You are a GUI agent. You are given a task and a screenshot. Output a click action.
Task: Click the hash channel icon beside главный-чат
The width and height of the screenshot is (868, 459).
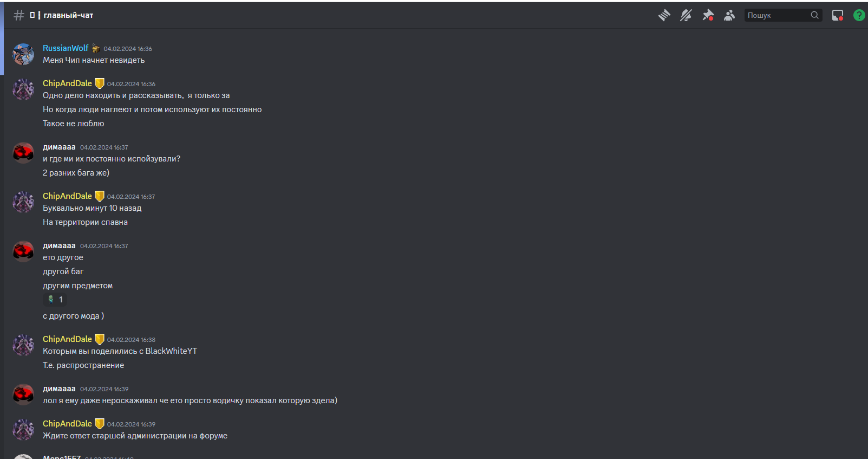[19, 15]
